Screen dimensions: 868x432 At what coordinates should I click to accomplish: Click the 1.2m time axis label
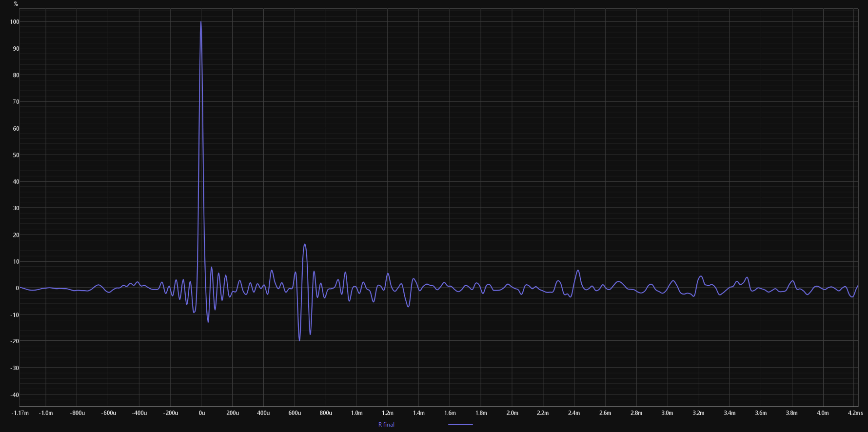point(388,413)
